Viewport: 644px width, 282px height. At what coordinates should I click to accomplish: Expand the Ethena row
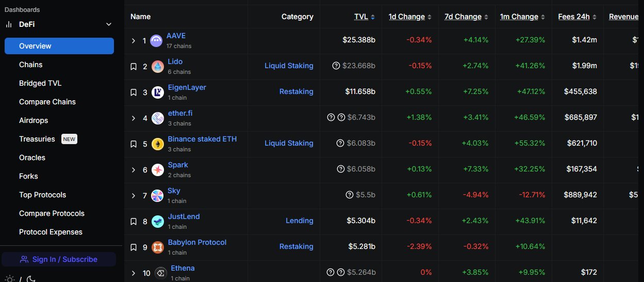pos(134,273)
